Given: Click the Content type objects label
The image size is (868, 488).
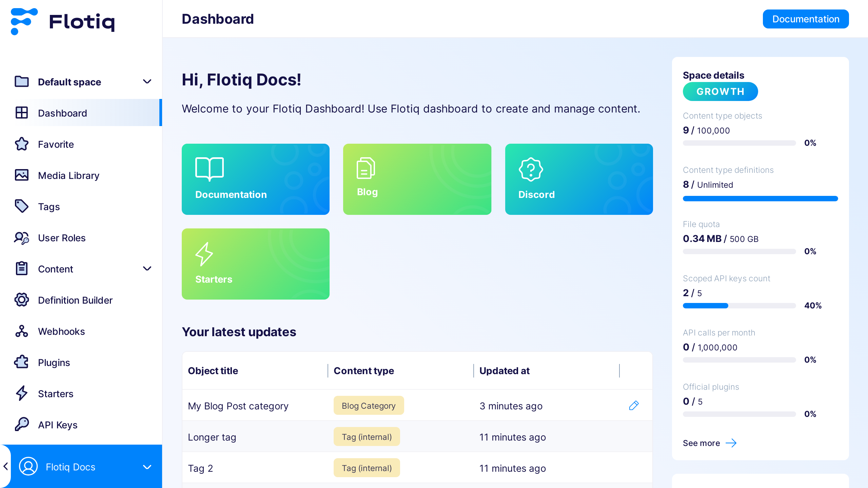Looking at the screenshot, I should point(722,116).
